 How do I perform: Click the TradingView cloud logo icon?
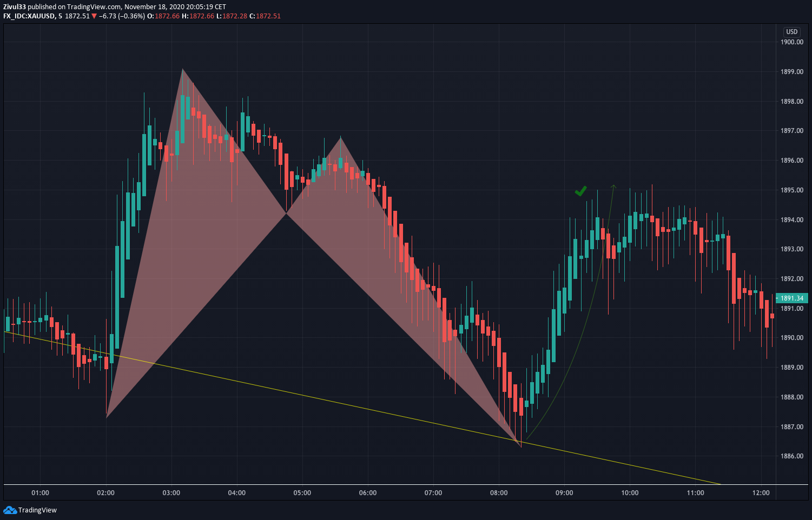pyautogui.click(x=10, y=510)
